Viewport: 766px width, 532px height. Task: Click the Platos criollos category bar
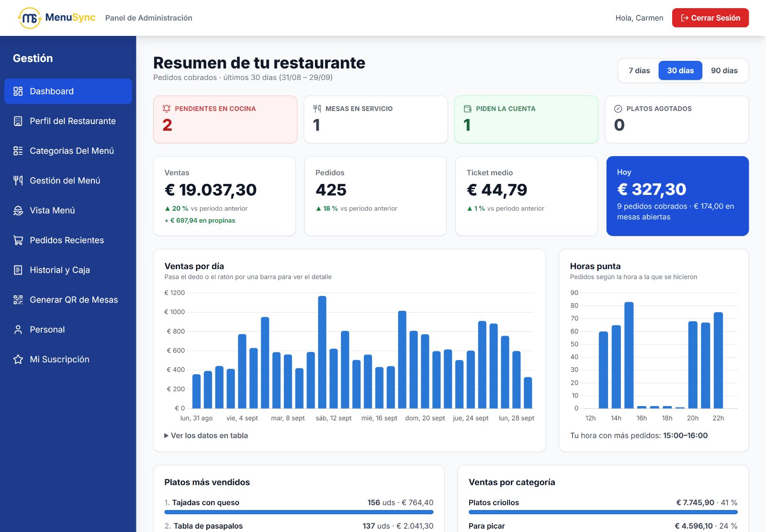click(x=603, y=512)
